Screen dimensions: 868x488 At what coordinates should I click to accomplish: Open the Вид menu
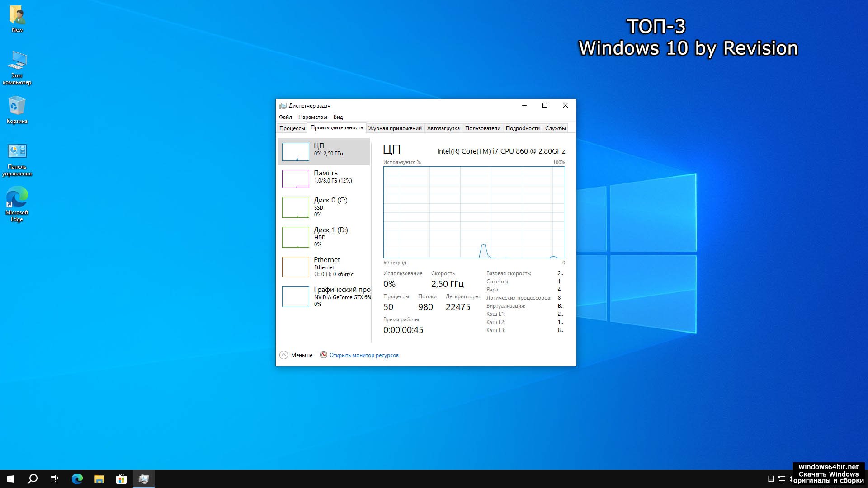pyautogui.click(x=338, y=117)
